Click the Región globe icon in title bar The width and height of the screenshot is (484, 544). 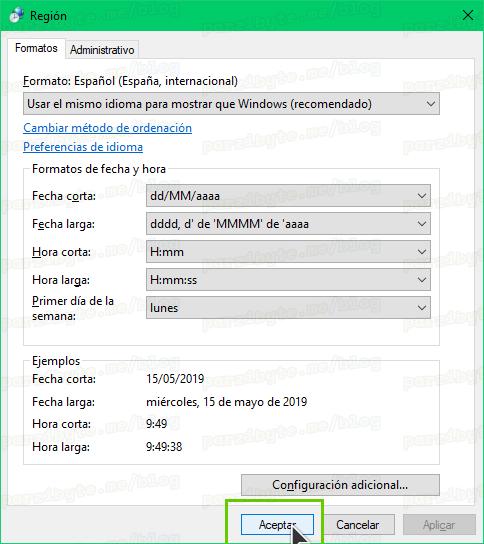(16, 15)
